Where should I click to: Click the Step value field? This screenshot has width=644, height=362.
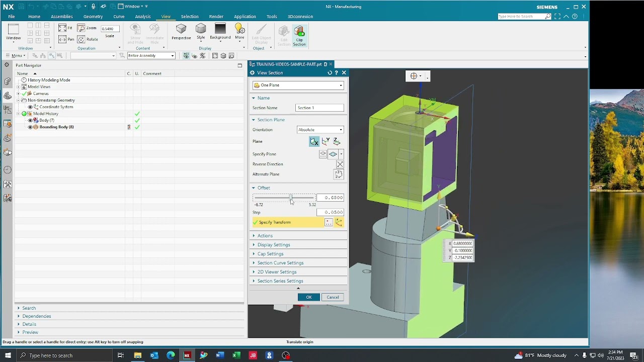tap(330, 212)
